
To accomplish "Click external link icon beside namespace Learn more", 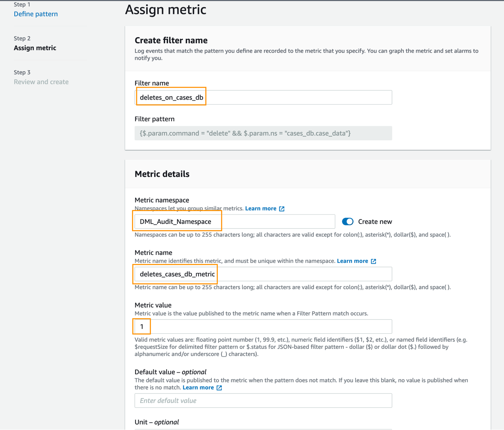I will (x=282, y=209).
